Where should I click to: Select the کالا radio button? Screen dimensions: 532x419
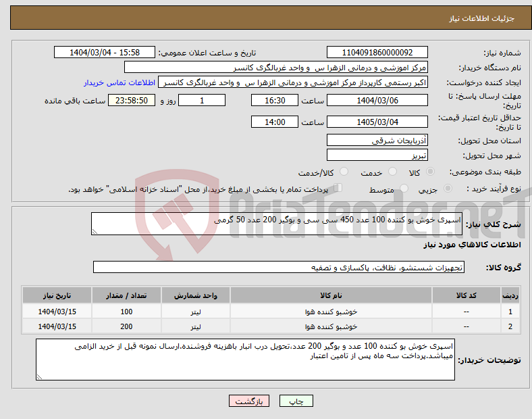click(430, 172)
